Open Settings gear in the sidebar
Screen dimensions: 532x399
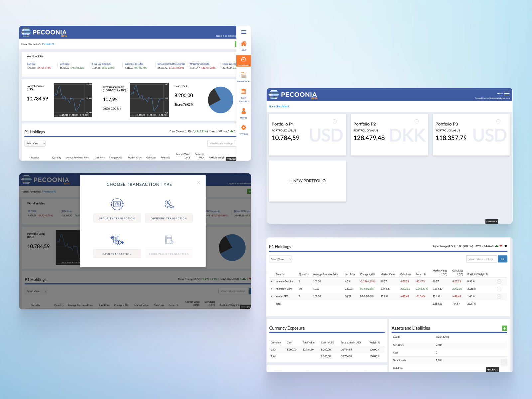[244, 129]
